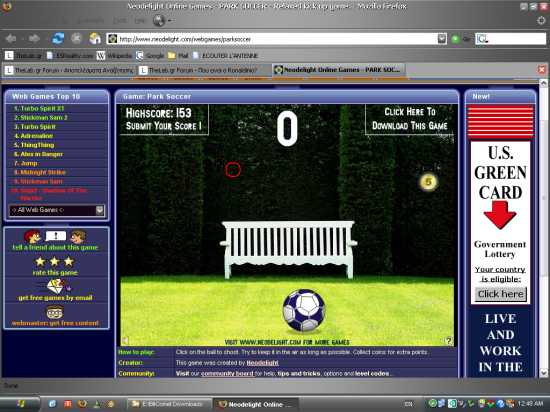Open the Mail bookmarks folder
The image size is (550, 412).
click(178, 55)
